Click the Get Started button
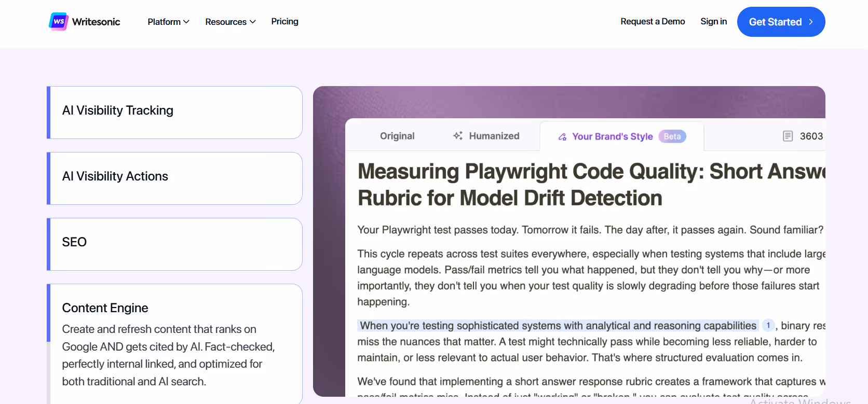Image resolution: width=868 pixels, height=404 pixels. click(x=781, y=22)
